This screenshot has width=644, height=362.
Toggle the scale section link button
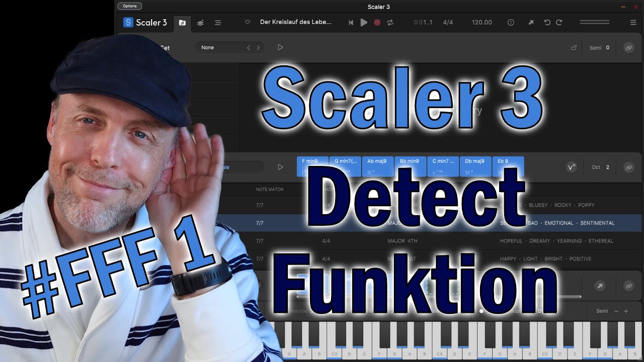pyautogui.click(x=628, y=167)
